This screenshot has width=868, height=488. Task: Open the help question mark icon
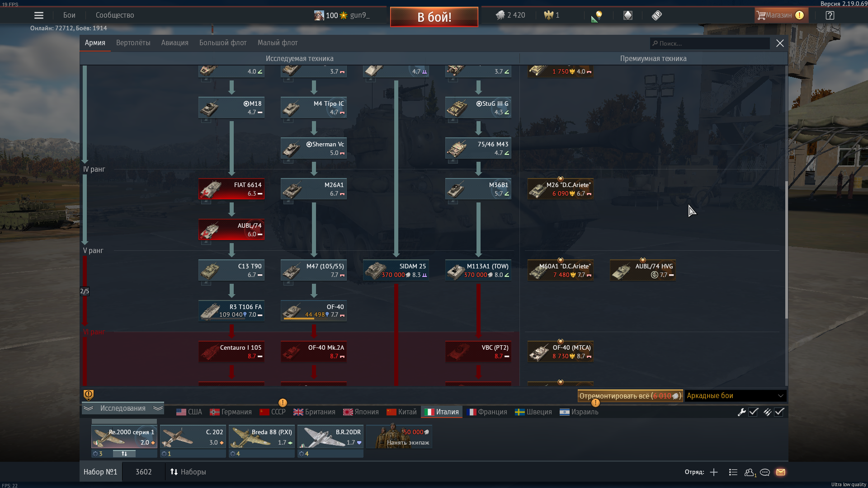(830, 15)
